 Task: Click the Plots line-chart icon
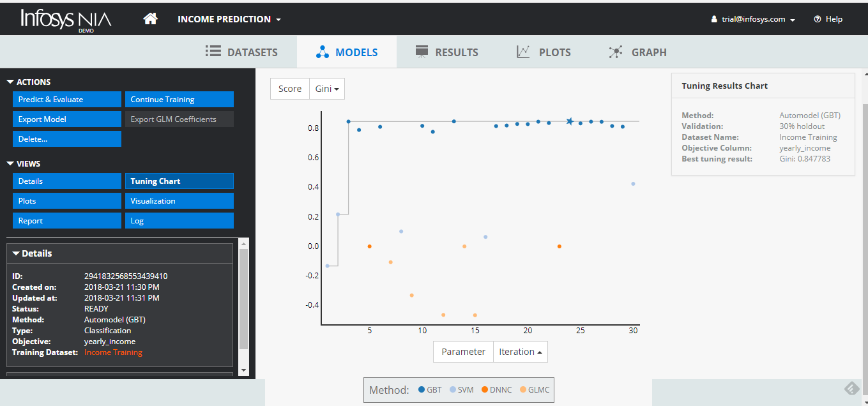tap(523, 52)
